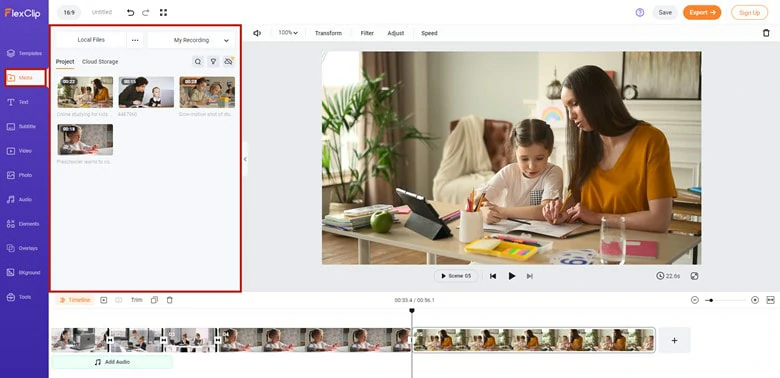Click the preview expand icon beside duration
Image resolution: width=780 pixels, height=378 pixels.
pos(695,276)
